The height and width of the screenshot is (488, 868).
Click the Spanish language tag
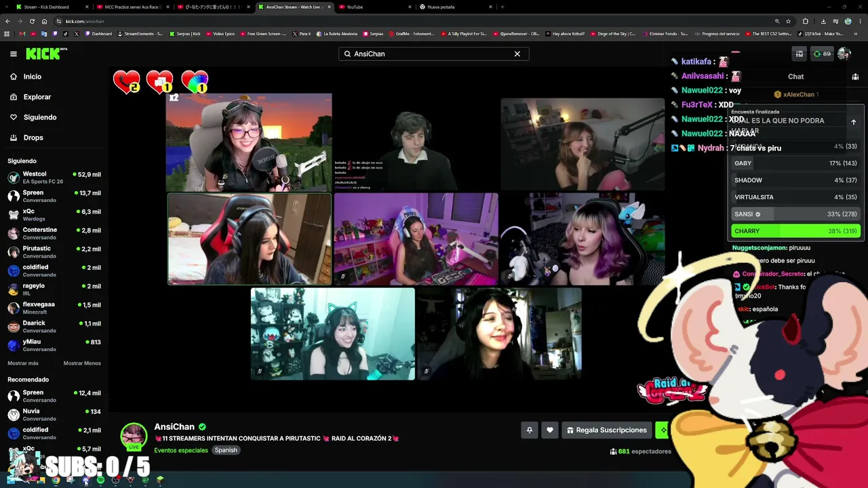(226, 450)
